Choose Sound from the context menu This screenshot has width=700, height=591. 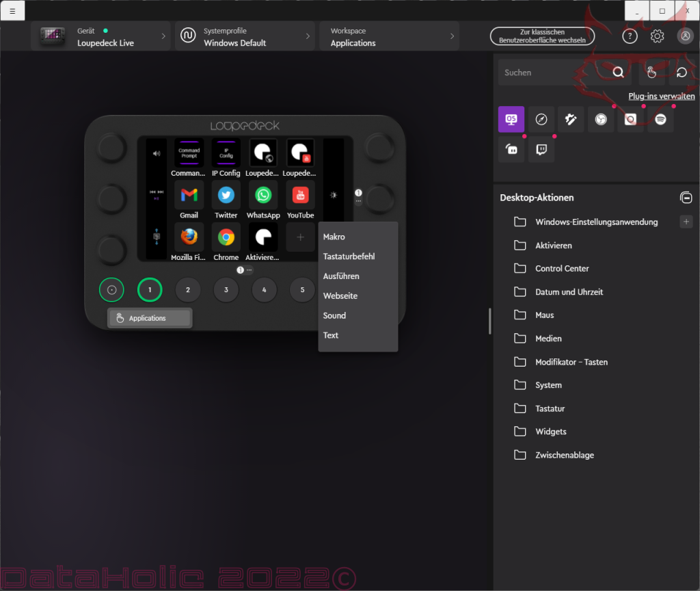pos(358,315)
